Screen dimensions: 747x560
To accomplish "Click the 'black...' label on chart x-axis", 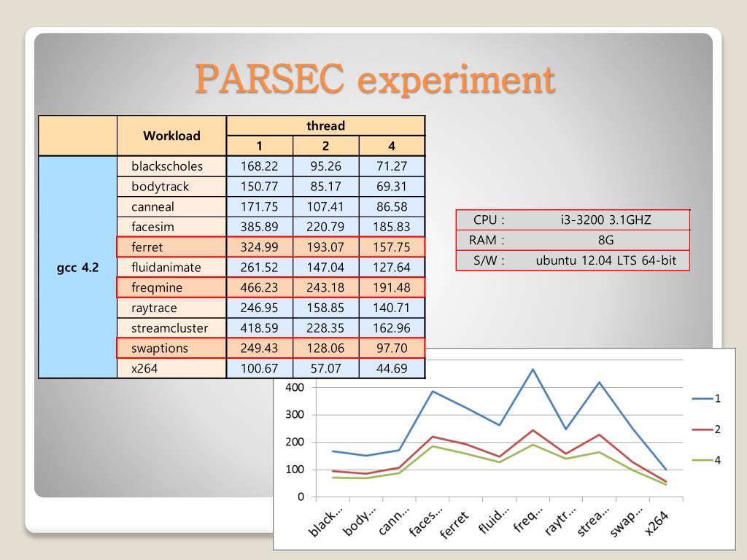I will pos(325,522).
